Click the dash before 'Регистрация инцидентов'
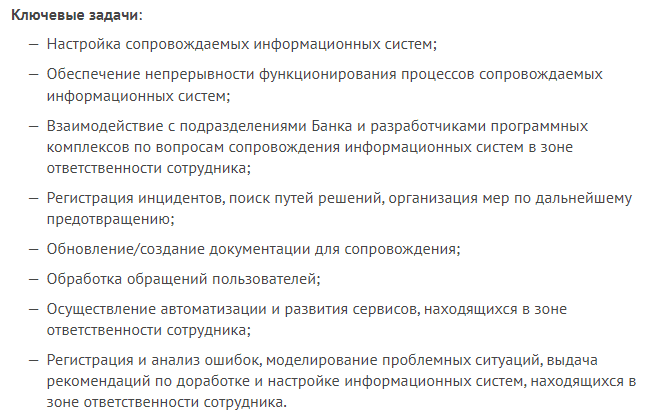This screenshot has height=417, width=653. pyautogui.click(x=34, y=198)
